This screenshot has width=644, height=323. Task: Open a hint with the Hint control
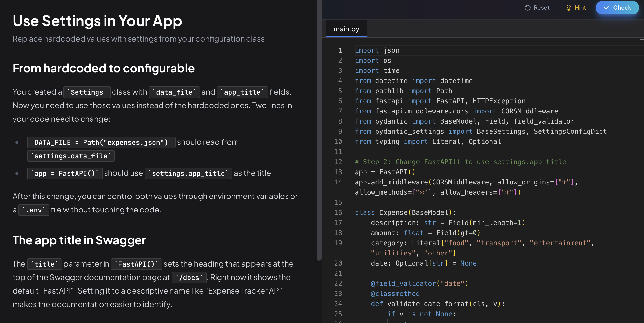click(x=575, y=7)
